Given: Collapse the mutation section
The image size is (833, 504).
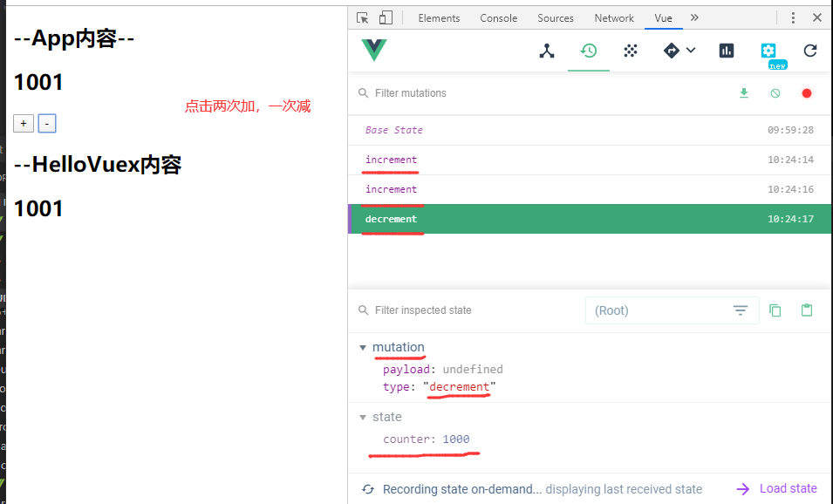Looking at the screenshot, I should (x=363, y=347).
